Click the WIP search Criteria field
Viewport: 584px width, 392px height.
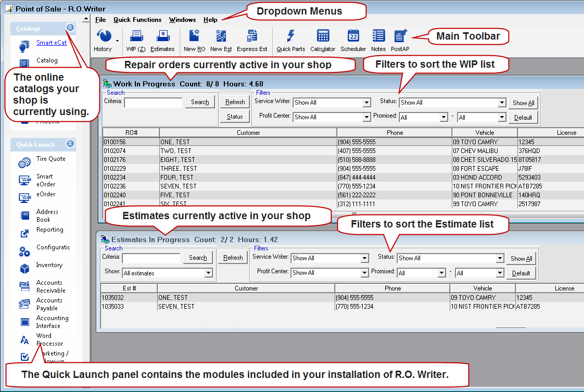[153, 102]
